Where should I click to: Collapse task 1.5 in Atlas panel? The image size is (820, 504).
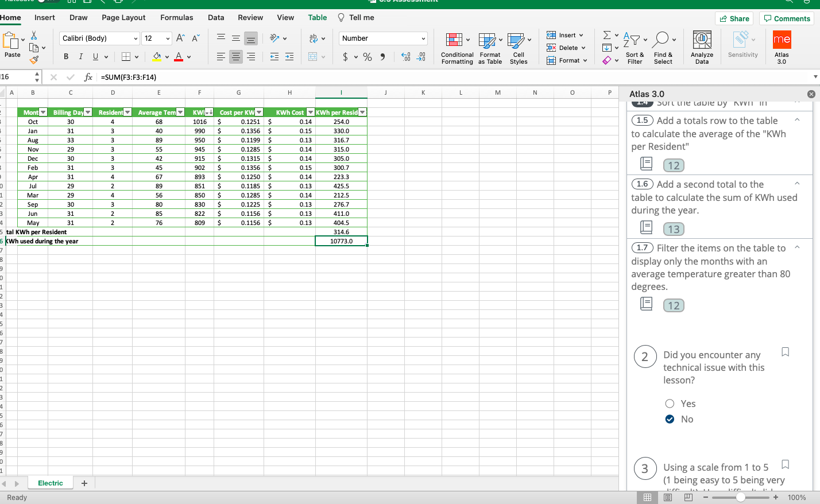797,120
